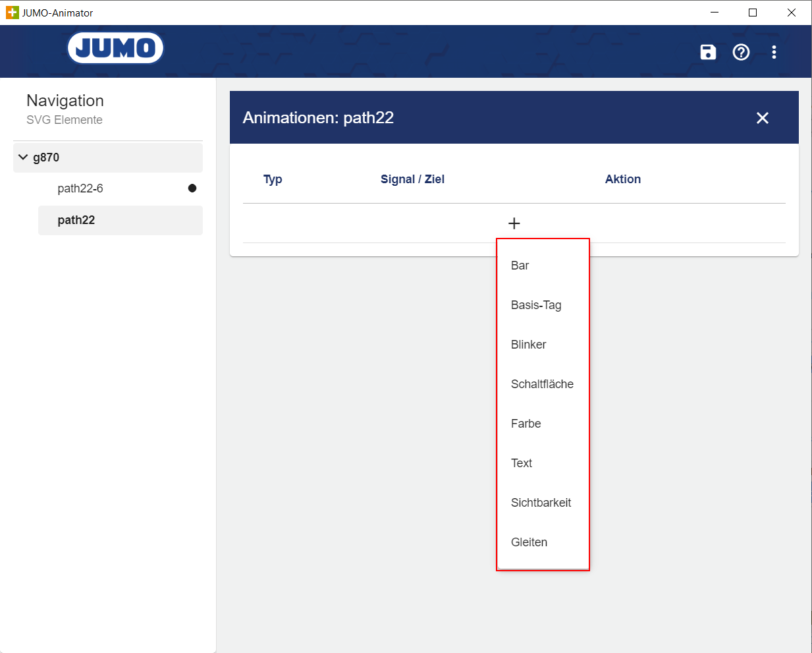812x653 pixels.
Task: Select Schaltfläche from the menu
Action: pos(542,384)
